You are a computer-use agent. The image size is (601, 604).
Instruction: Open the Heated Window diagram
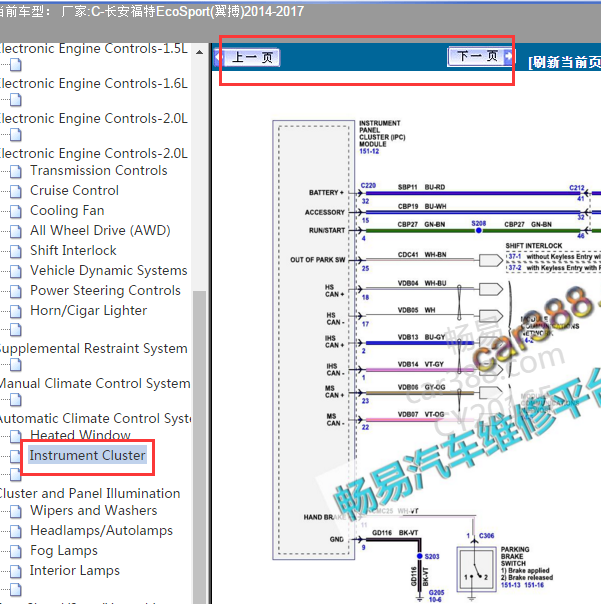[x=80, y=435]
